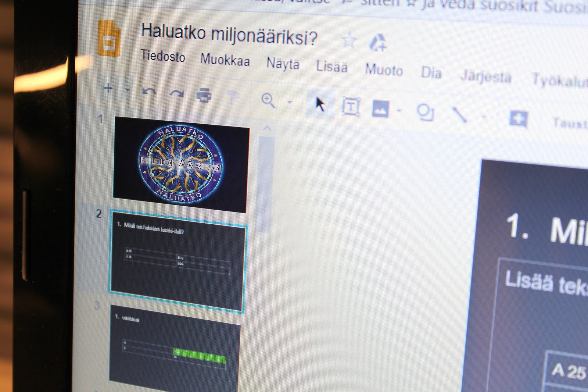Open the insert image dropdown arrow

[400, 110]
